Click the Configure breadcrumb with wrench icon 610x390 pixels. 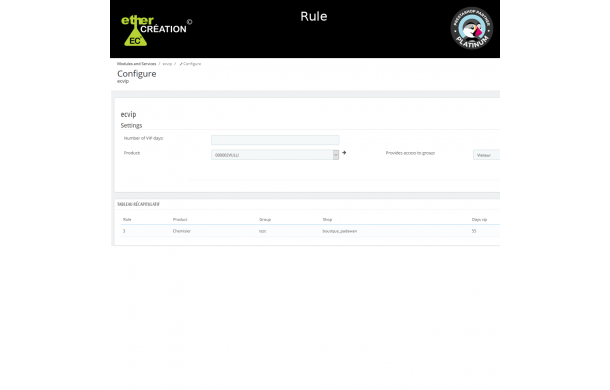(190, 64)
